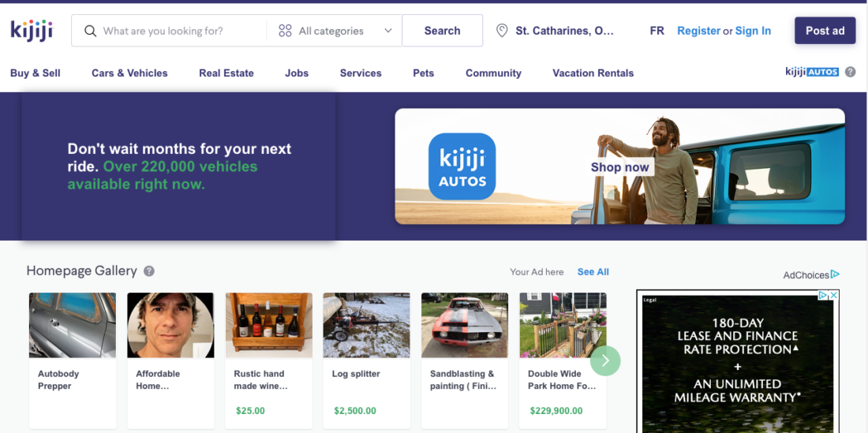Close the lease and finance ad
Image resolution: width=868 pixels, height=433 pixels.
pos(833,295)
